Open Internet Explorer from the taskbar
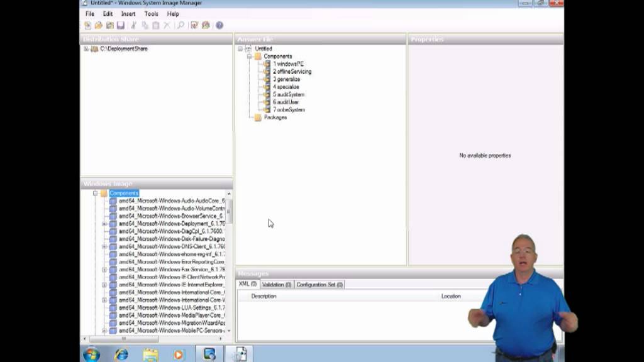 [x=121, y=354]
